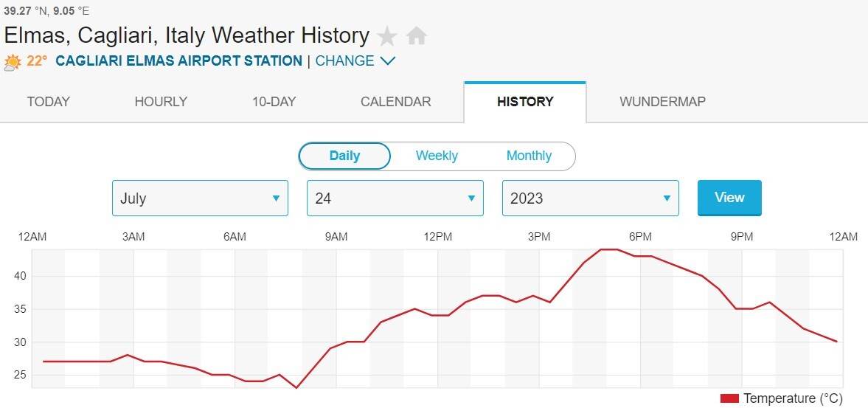
Task: Expand the station CHANGE chevron
Action: click(x=388, y=61)
